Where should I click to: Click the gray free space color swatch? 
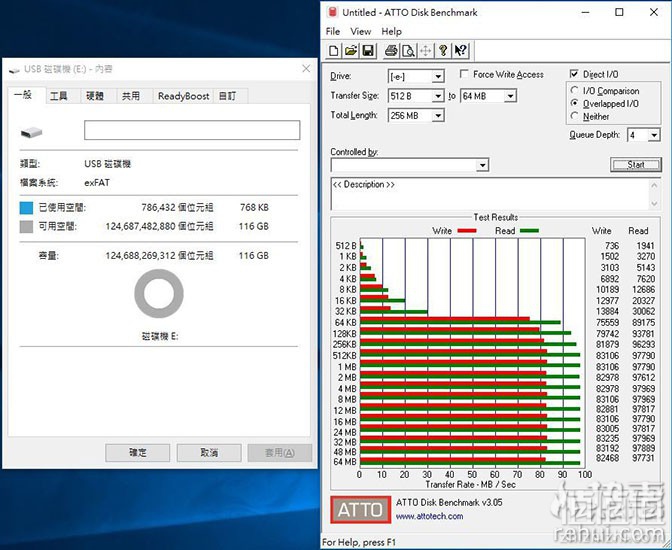click(26, 227)
